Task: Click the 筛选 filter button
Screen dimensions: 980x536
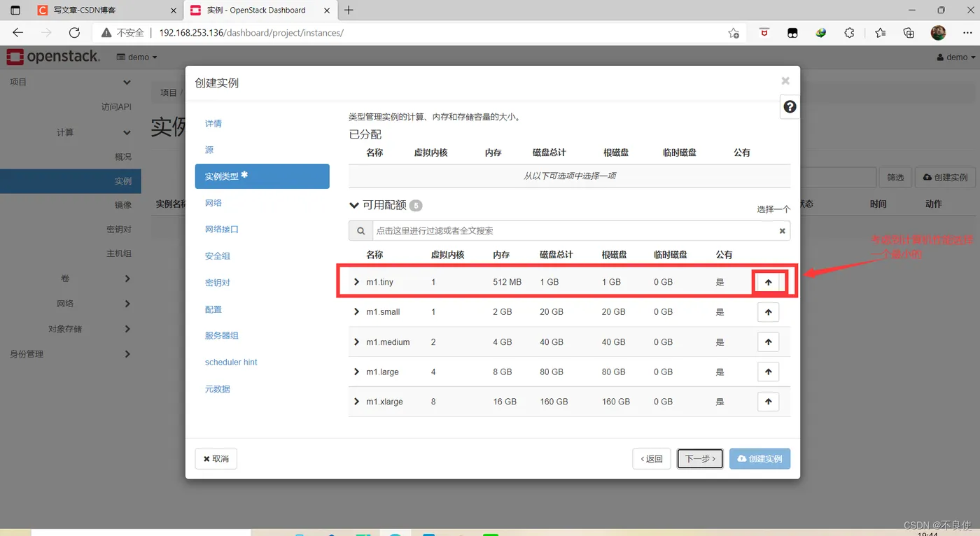Action: (895, 178)
